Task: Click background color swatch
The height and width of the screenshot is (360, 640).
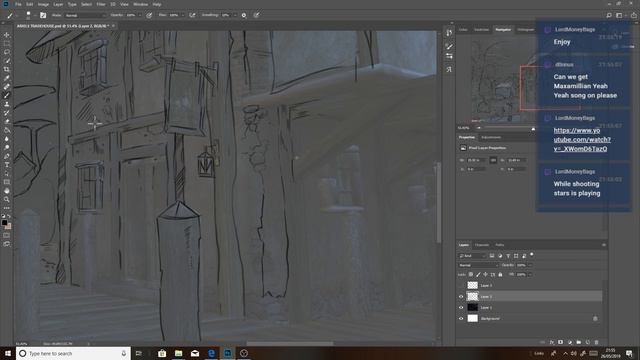Action: coord(9,226)
